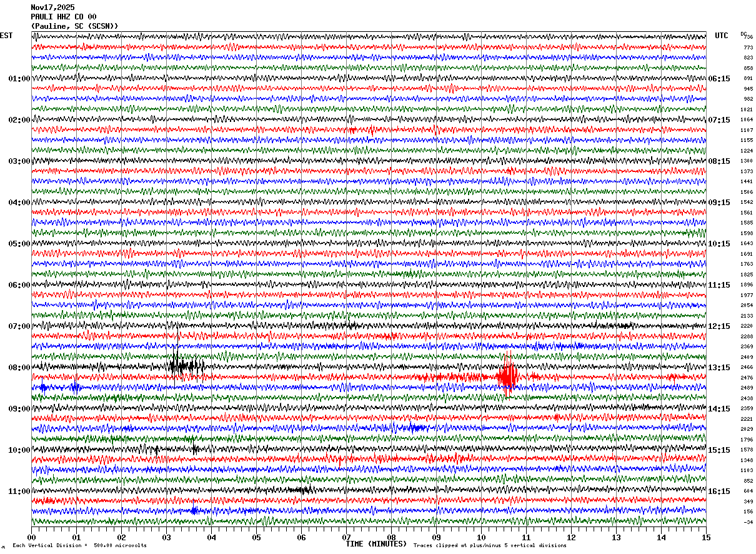The height and width of the screenshot is (554, 756).
Task: Click the x-axis tick label '15'
Action: point(706,537)
